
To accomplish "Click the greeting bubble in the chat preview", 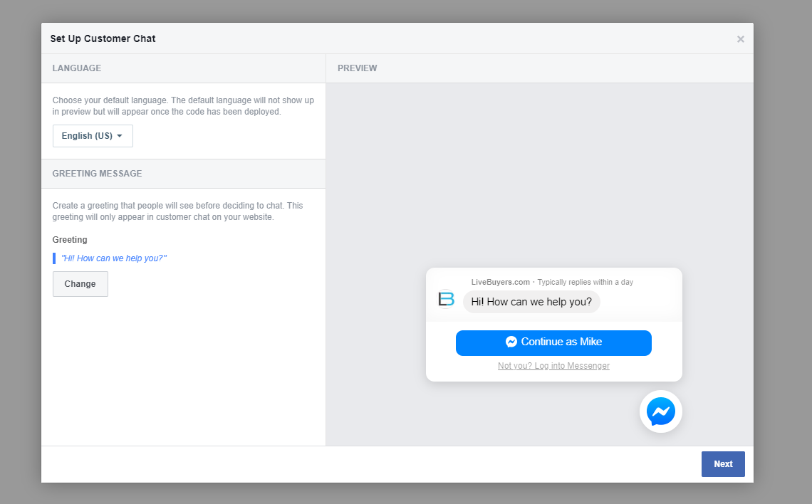I will point(531,302).
